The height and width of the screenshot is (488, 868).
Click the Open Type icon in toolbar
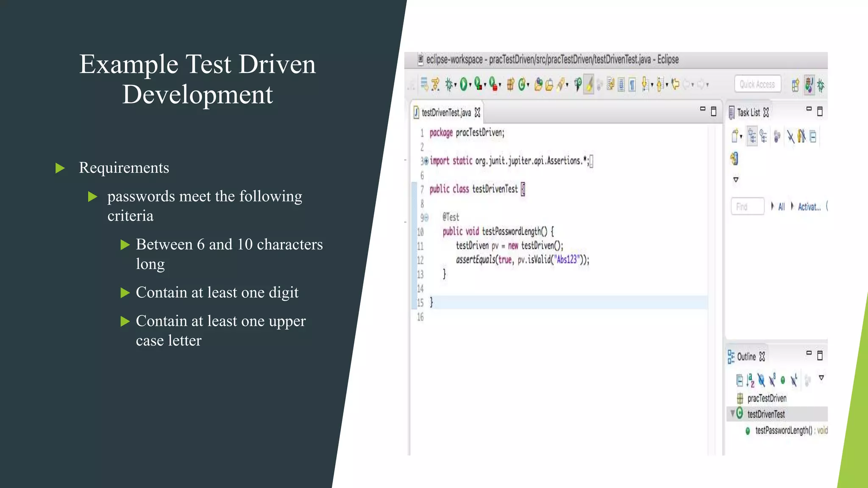point(538,85)
